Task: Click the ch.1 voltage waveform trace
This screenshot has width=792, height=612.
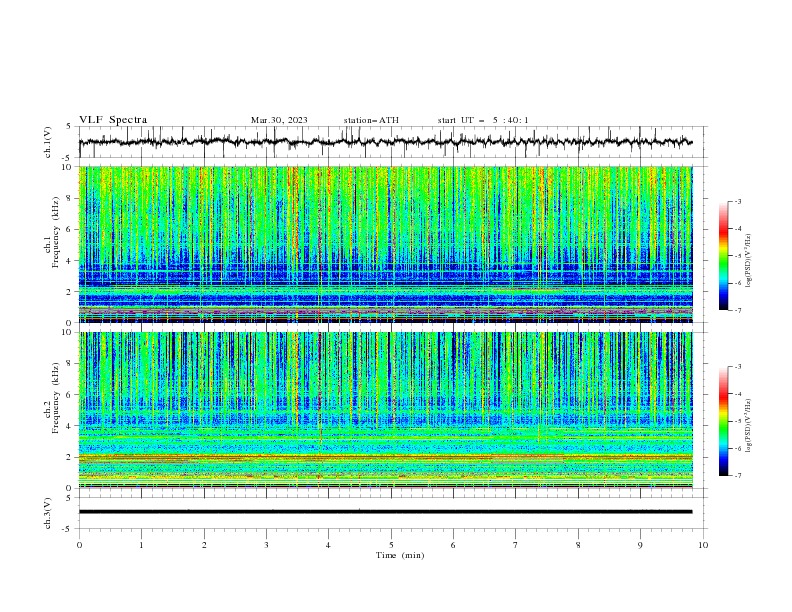Action: tap(385, 142)
